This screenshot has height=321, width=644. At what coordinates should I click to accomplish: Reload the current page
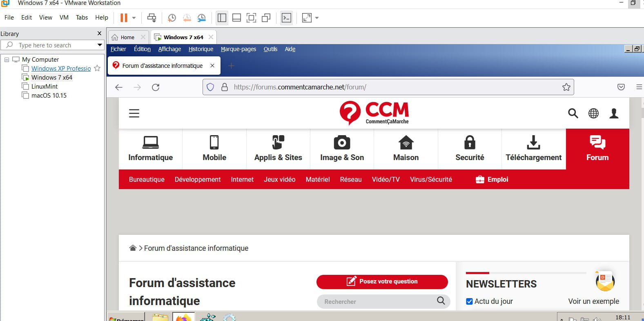(x=156, y=87)
